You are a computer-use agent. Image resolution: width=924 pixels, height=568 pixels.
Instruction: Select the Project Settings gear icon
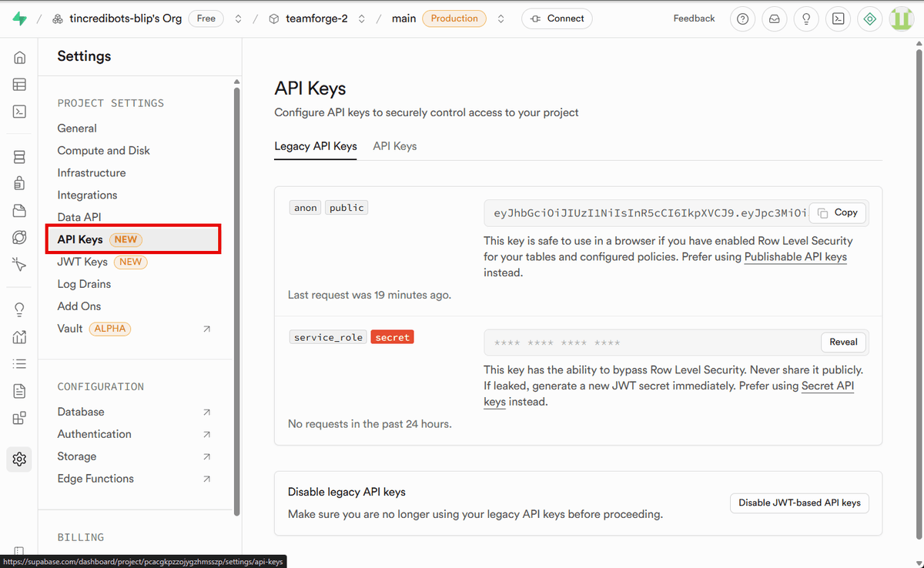point(19,459)
